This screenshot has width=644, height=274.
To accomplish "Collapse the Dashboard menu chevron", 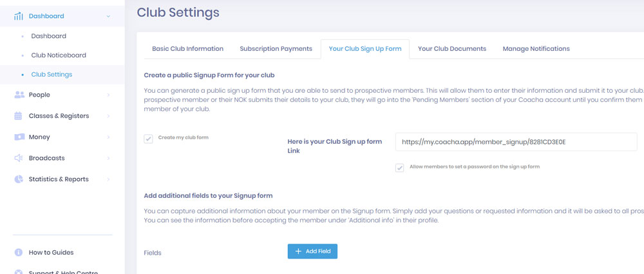I will tap(108, 17).
